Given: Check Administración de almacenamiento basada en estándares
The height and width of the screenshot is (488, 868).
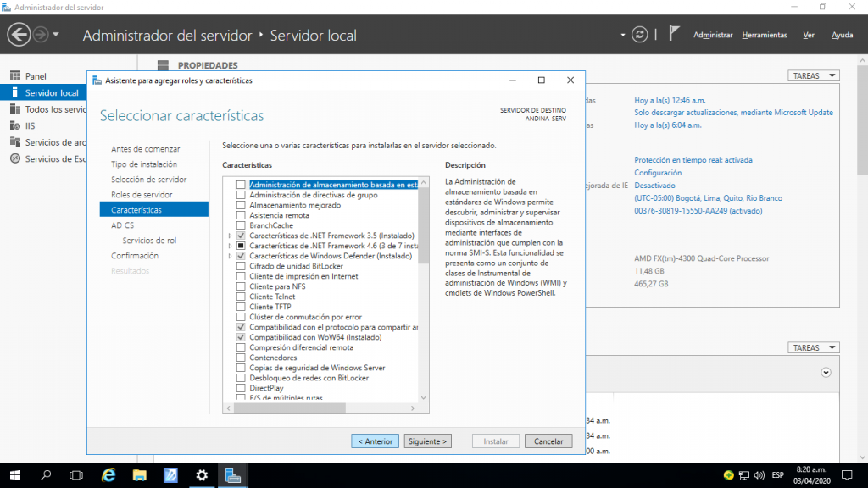Looking at the screenshot, I should coord(241,185).
